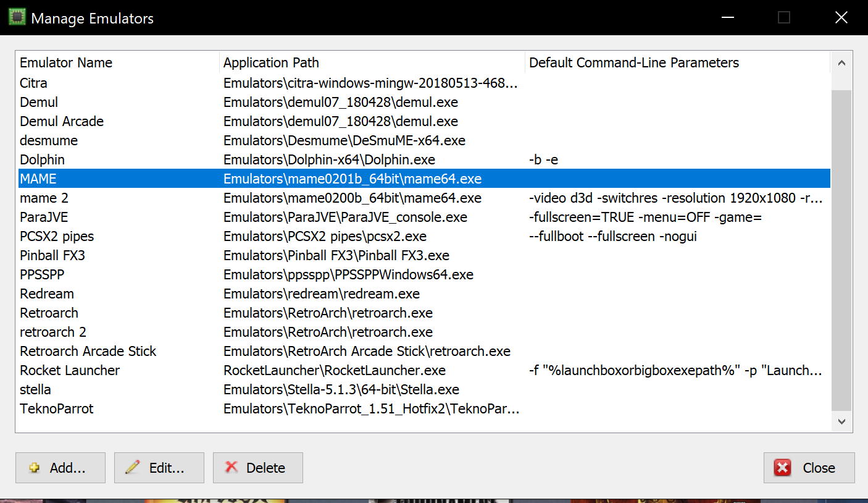868x503 pixels.
Task: Select the Rocket Launcher row
Action: (424, 370)
